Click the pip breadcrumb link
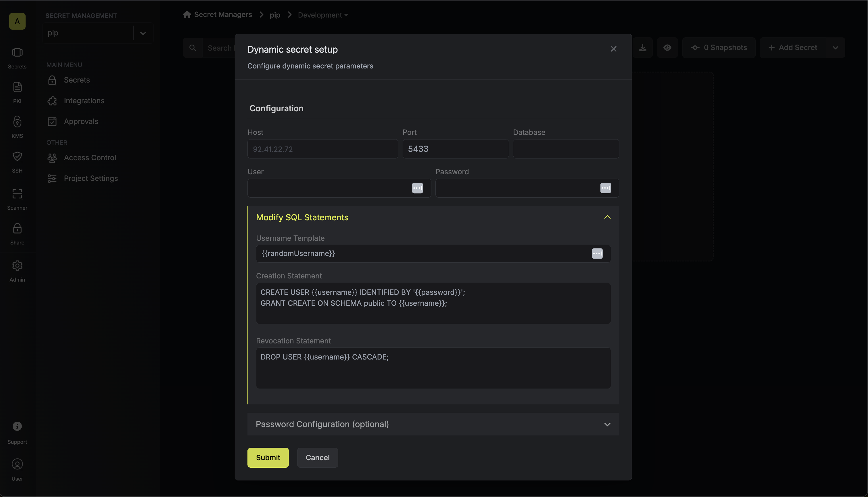This screenshot has width=868, height=497. tap(275, 15)
